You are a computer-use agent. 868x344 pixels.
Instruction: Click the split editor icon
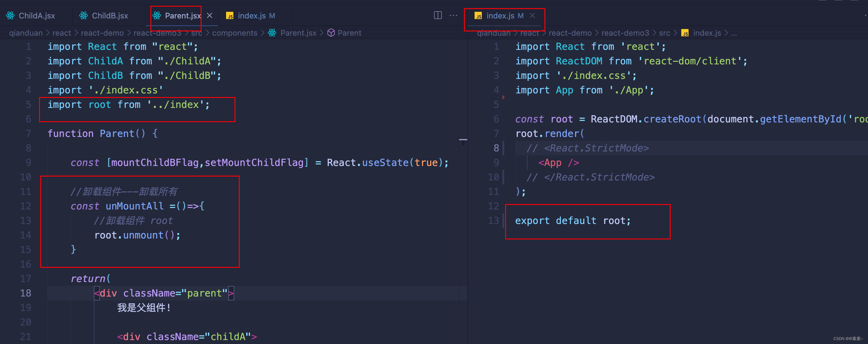pos(438,15)
